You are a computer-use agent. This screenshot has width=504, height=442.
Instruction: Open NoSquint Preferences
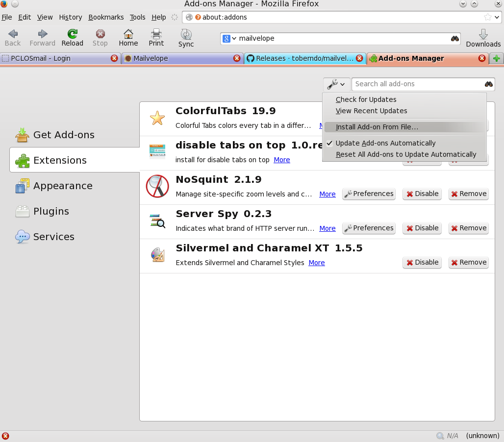click(x=369, y=194)
